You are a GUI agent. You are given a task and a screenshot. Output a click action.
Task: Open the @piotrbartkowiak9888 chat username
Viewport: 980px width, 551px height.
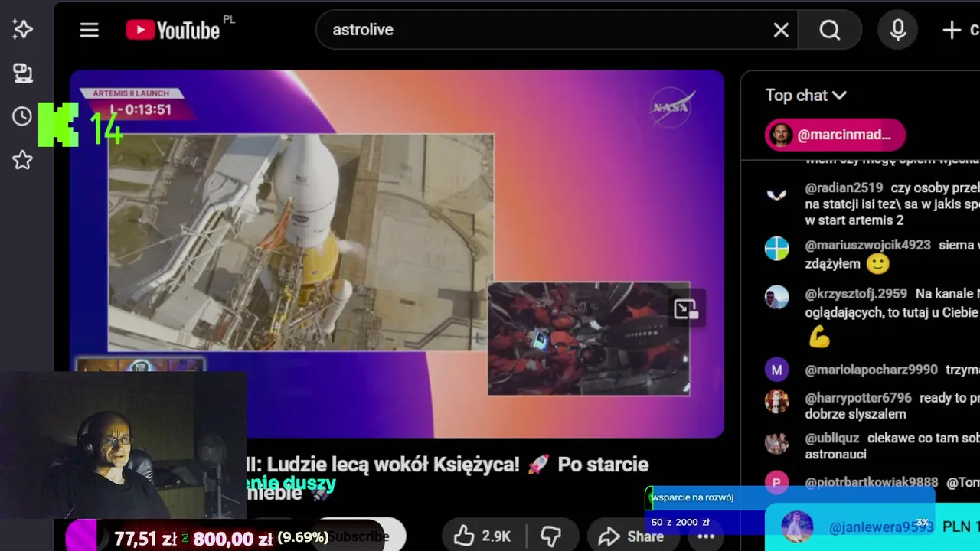[871, 482]
